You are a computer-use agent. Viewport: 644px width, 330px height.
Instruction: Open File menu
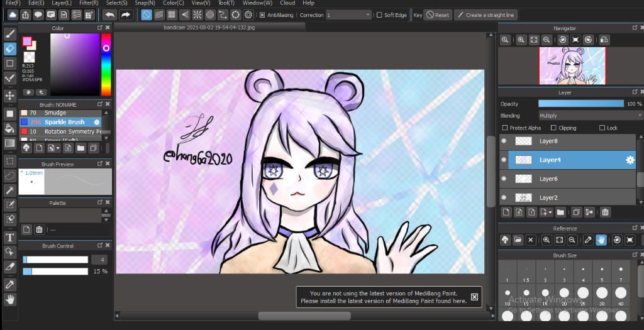pyautogui.click(x=13, y=3)
